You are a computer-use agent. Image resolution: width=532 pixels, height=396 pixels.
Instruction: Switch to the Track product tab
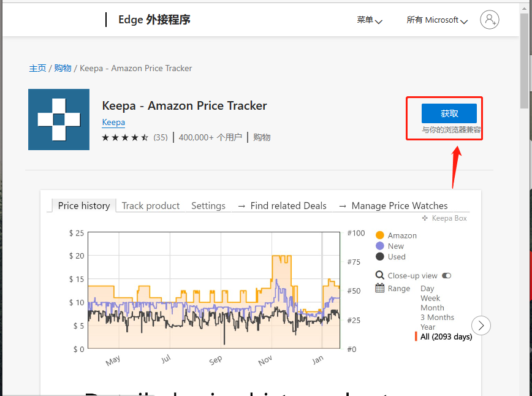151,206
